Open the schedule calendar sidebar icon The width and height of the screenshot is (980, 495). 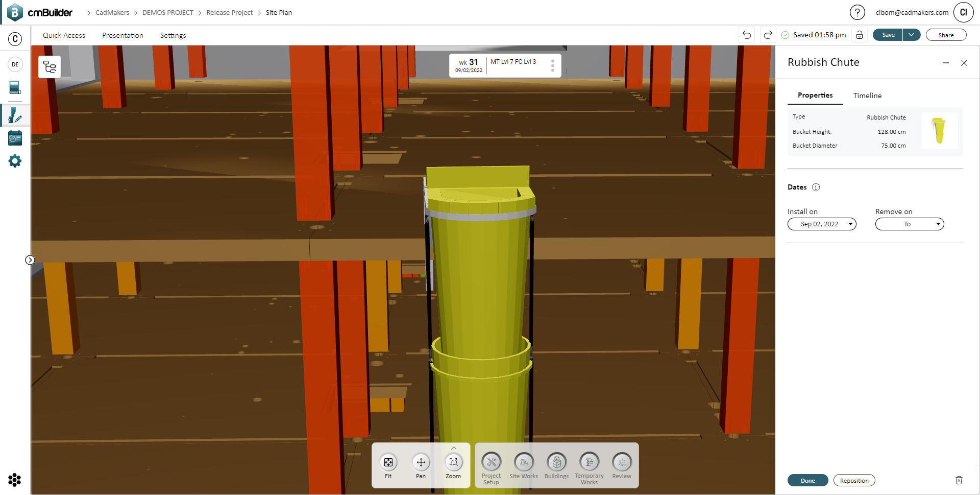pyautogui.click(x=15, y=138)
